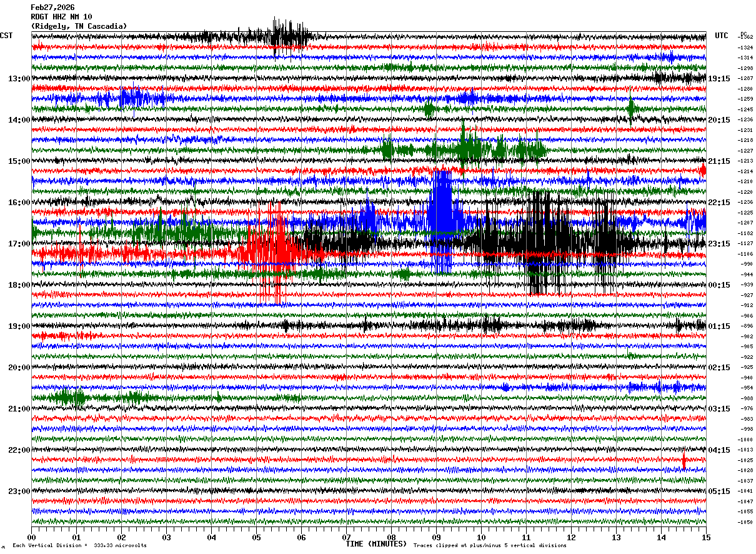Click the CST timezone label
The width and height of the screenshot is (756, 554).
(6, 36)
